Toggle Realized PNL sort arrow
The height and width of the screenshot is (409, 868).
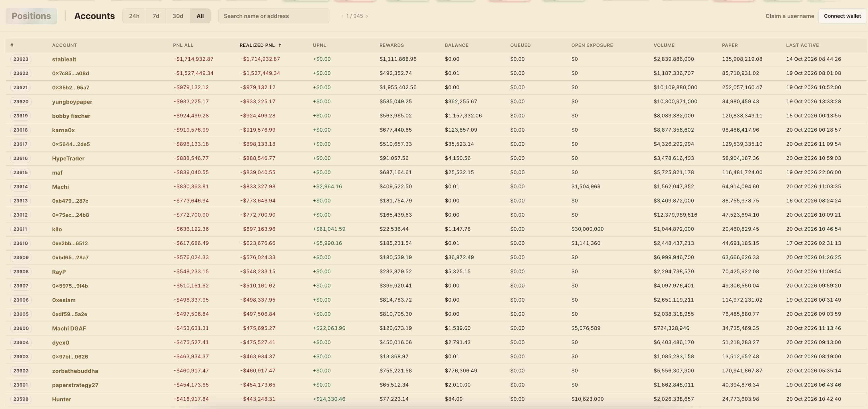[x=280, y=45]
